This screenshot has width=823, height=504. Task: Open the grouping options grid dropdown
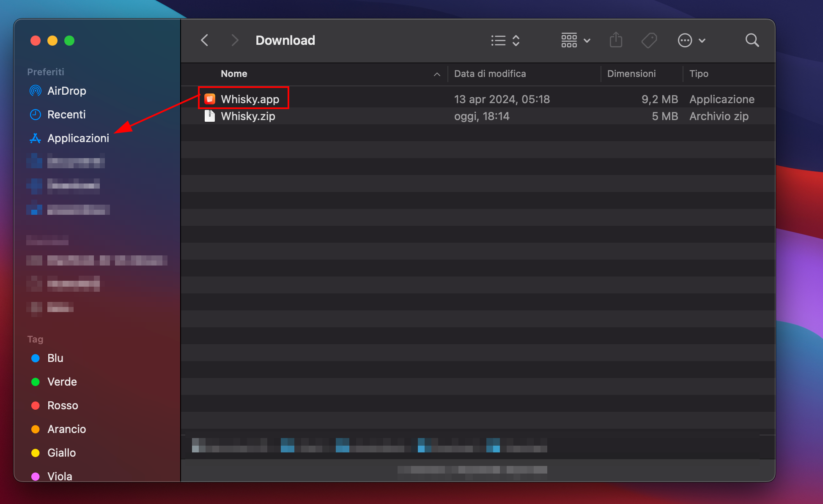[x=576, y=41]
